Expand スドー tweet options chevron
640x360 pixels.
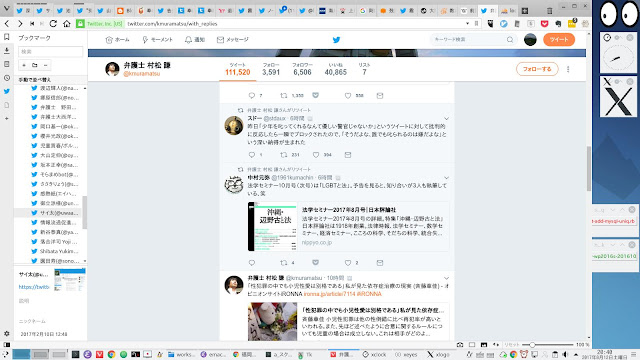point(446,118)
